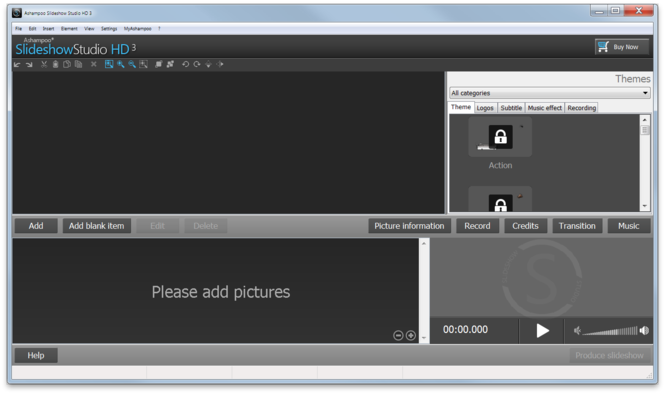Mute audio with small speaker icon
The image size is (665, 394).
577,330
